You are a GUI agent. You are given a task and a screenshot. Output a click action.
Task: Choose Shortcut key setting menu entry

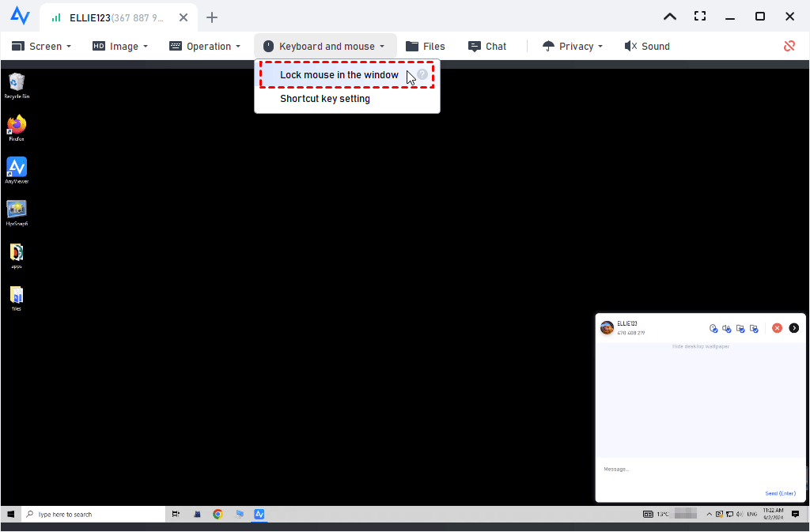click(x=325, y=99)
